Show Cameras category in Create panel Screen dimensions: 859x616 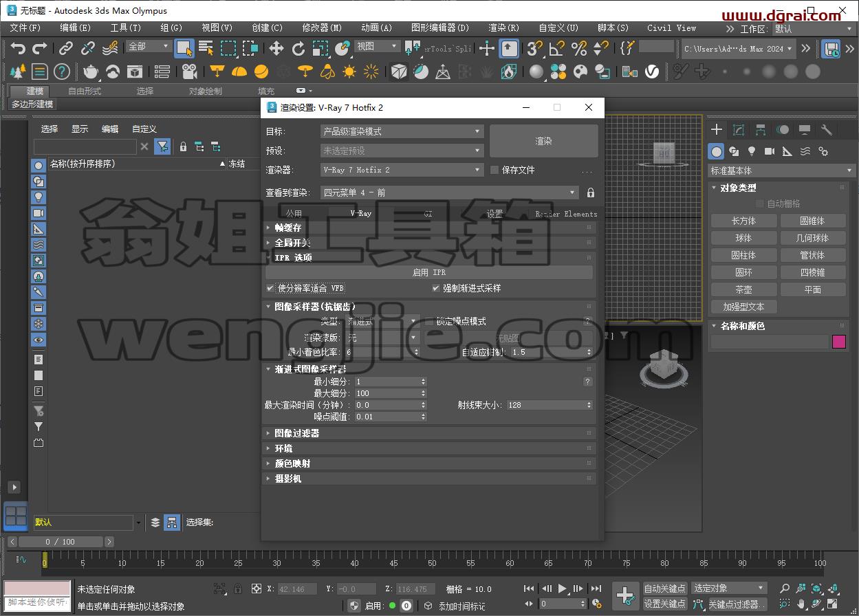point(770,151)
